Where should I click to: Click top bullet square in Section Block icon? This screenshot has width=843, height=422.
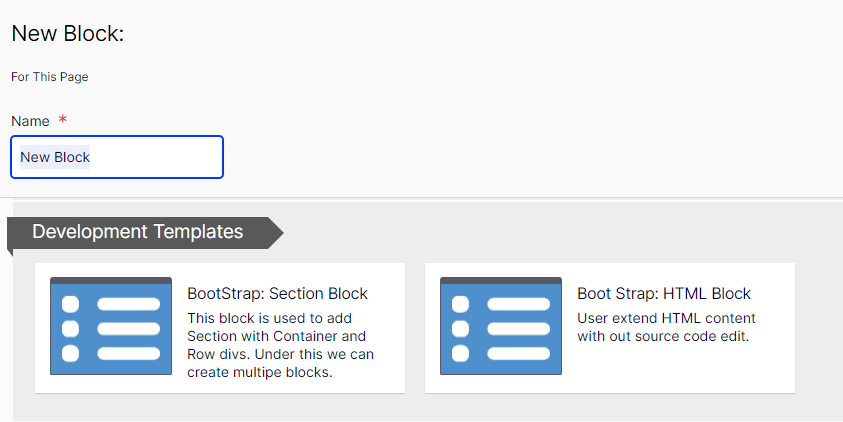pyautogui.click(x=71, y=304)
